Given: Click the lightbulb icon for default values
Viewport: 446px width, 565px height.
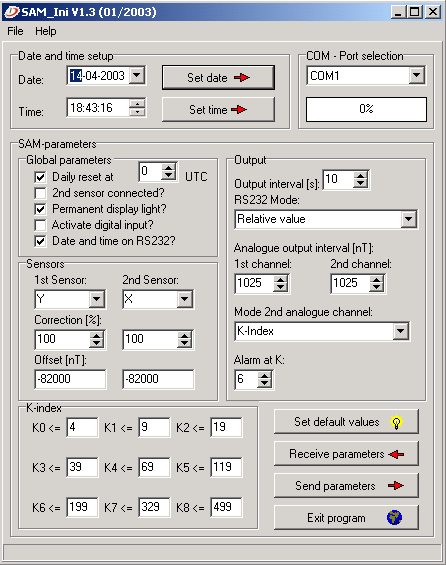Looking at the screenshot, I should pos(396,422).
